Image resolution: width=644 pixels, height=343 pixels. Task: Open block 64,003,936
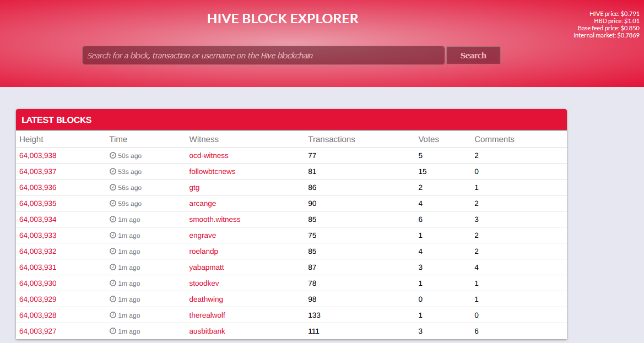point(38,188)
